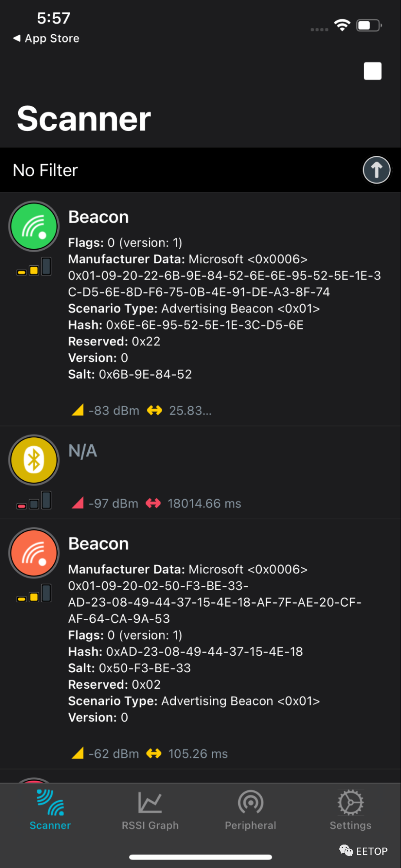Tap the red -97 dBm signal icon

[x=78, y=503]
